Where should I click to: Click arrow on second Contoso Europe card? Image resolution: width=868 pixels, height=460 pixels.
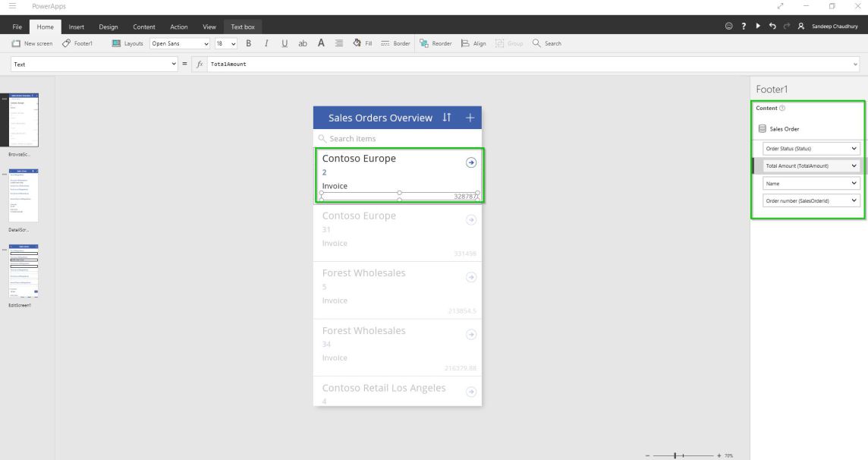click(471, 220)
